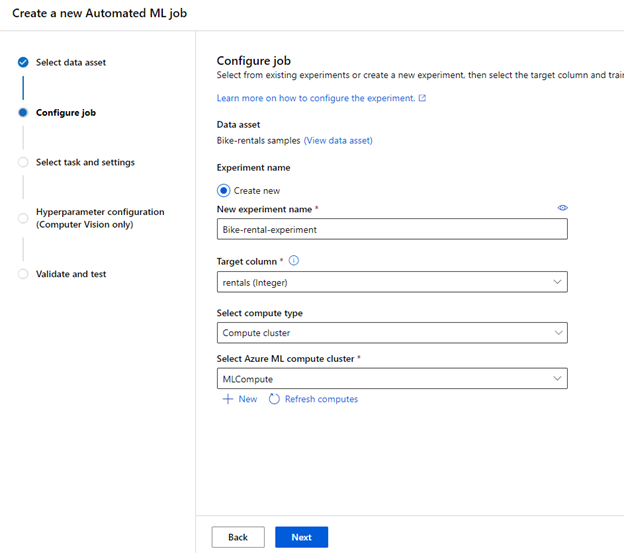
Task: Open the Select compute type dropdown
Action: click(x=392, y=332)
